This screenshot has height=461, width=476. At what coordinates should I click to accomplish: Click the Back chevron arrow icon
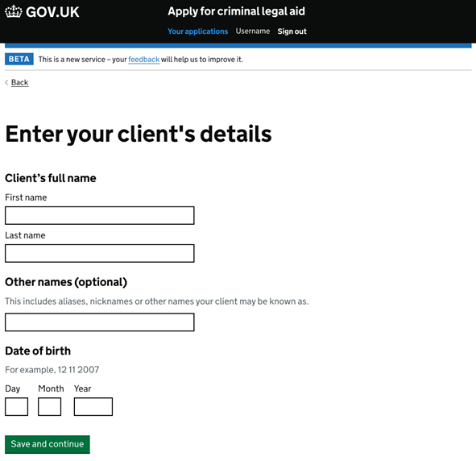pyautogui.click(x=6, y=82)
